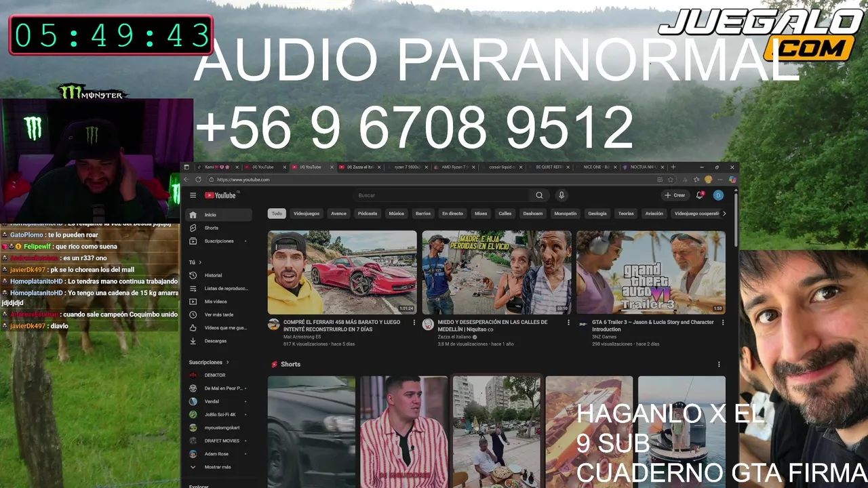
Task: Open GTA 6 Trailer 3 video title
Action: point(652,325)
